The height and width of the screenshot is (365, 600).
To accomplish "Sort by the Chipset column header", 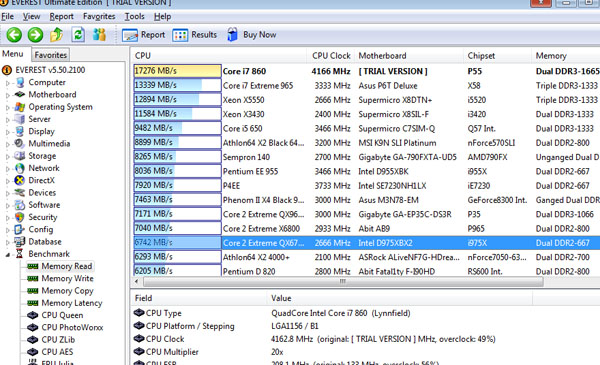I will pos(497,55).
